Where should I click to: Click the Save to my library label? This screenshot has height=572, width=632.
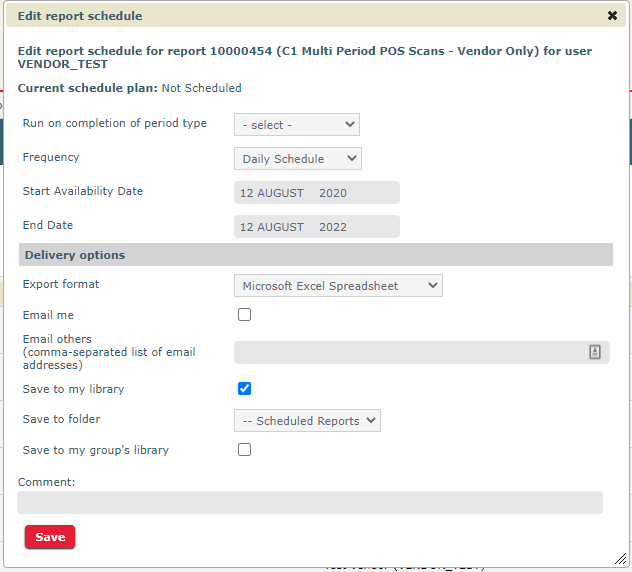click(73, 389)
